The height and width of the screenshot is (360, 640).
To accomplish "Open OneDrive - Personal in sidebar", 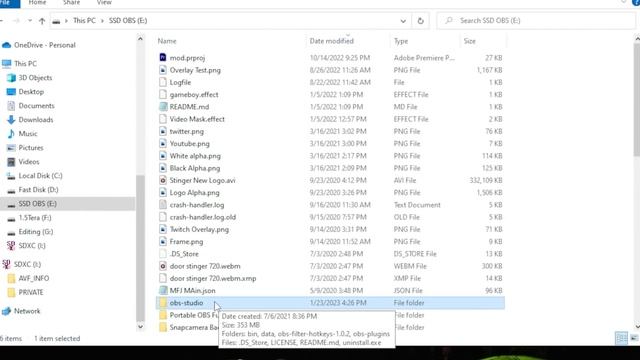I will pos(44,45).
